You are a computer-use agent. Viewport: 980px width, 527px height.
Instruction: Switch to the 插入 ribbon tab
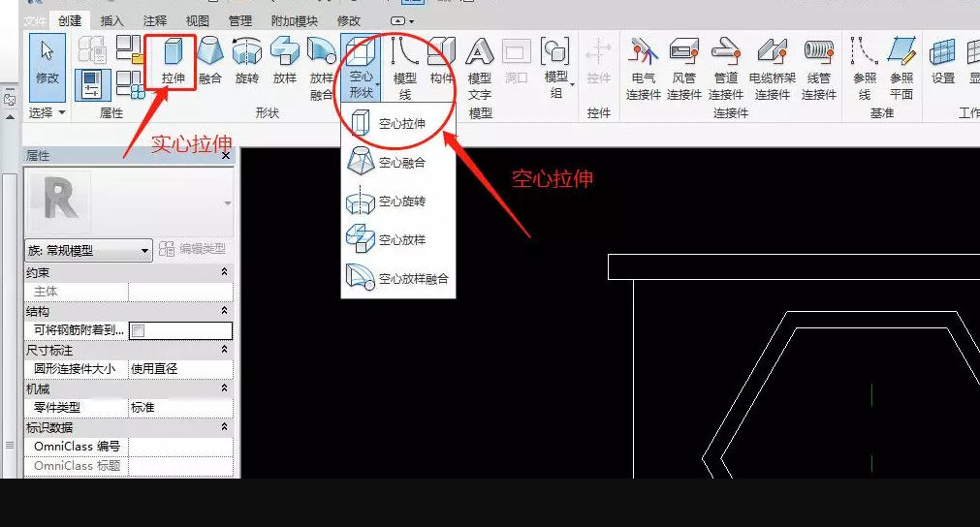click(x=111, y=20)
